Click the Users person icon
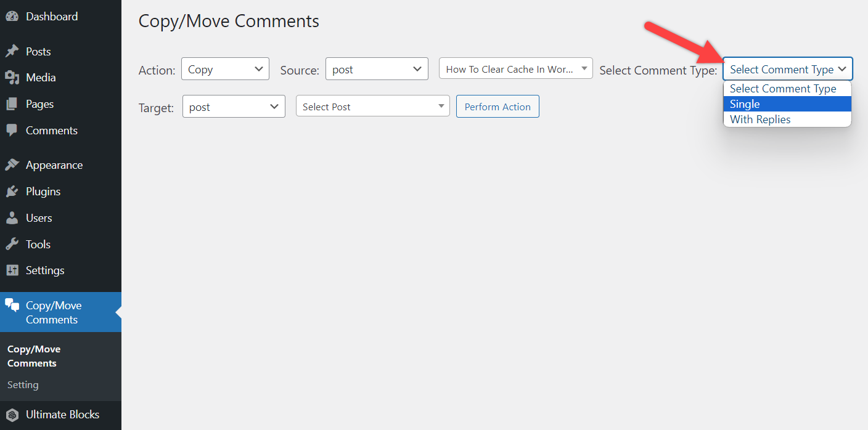The height and width of the screenshot is (430, 868). 12,217
